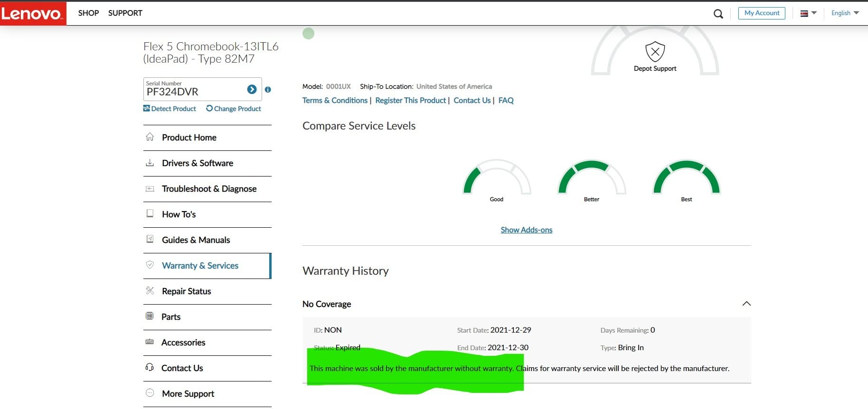Click the Compare Service Levels heading
The width and height of the screenshot is (868, 409).
(359, 126)
